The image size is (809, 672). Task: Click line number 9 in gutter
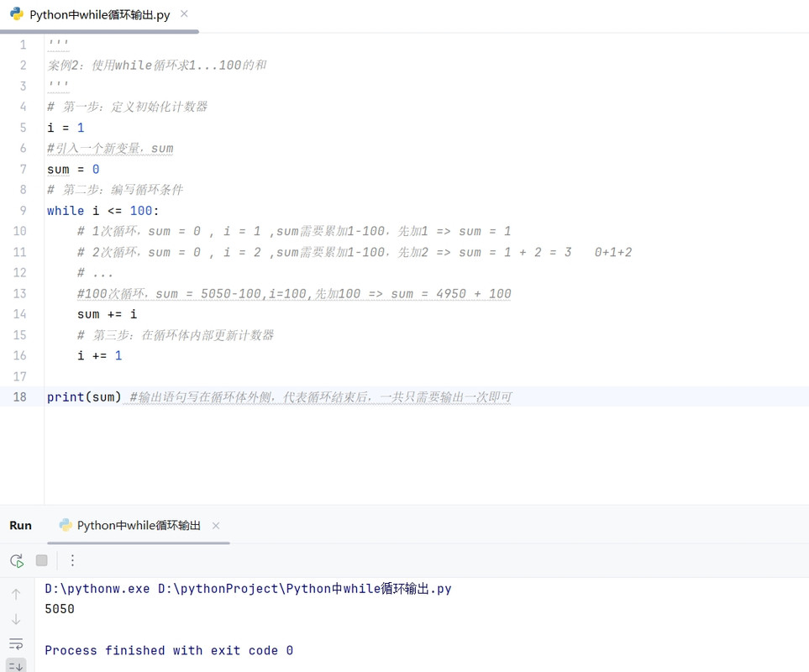[23, 210]
